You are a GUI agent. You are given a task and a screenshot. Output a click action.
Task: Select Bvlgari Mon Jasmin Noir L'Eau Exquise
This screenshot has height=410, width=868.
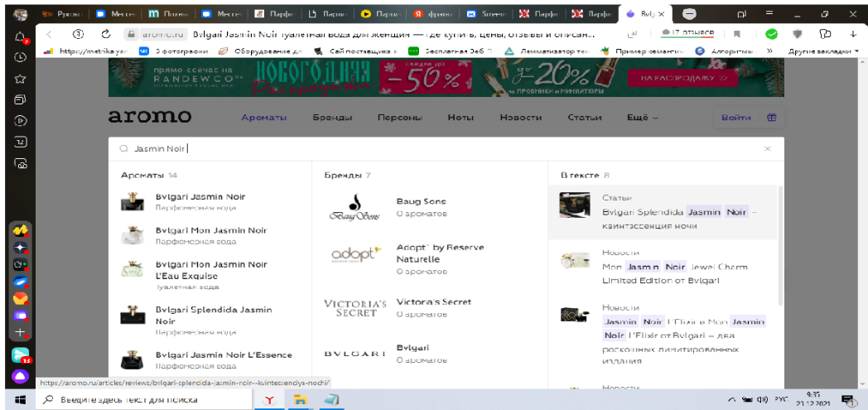coord(211,269)
